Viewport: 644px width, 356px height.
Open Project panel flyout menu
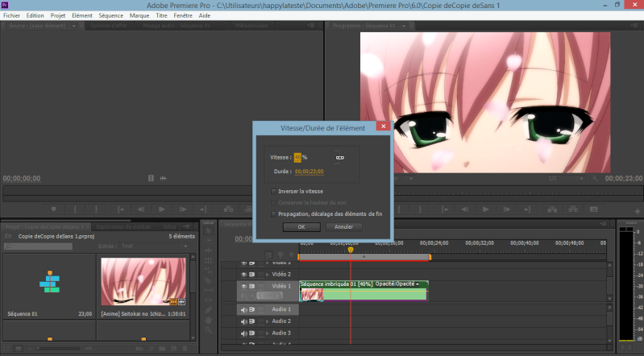(x=186, y=226)
